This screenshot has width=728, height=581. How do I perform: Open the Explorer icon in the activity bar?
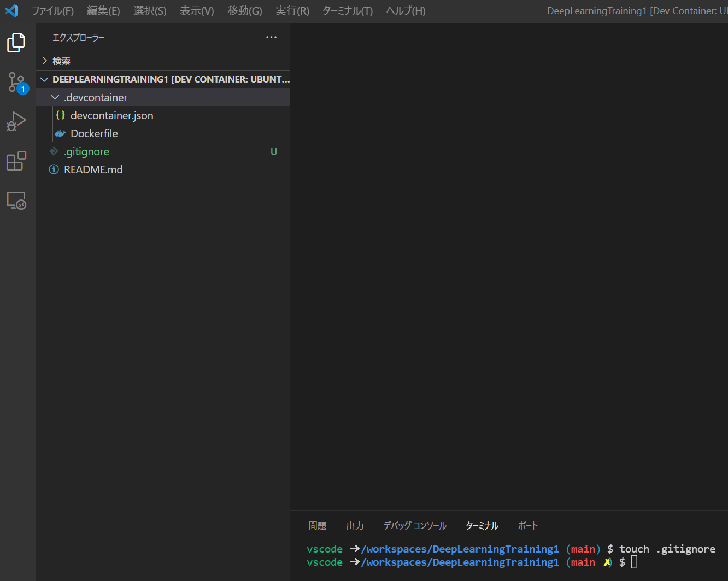click(16, 42)
